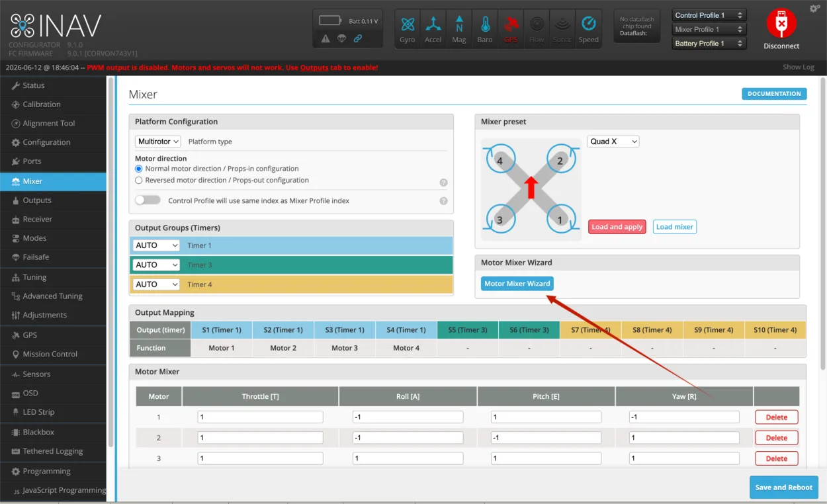Image resolution: width=827 pixels, height=504 pixels.
Task: Open the Sensors tab
Action: 53,374
